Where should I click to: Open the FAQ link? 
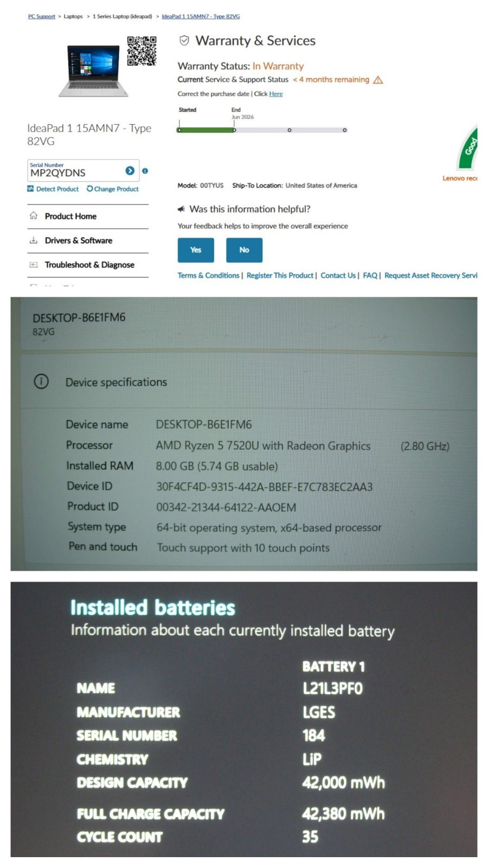[370, 276]
